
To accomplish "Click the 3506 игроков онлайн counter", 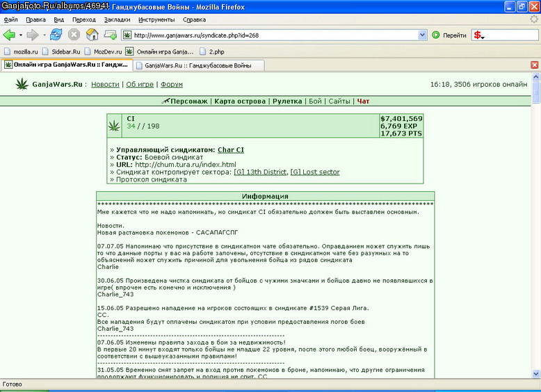I will tap(491, 85).
